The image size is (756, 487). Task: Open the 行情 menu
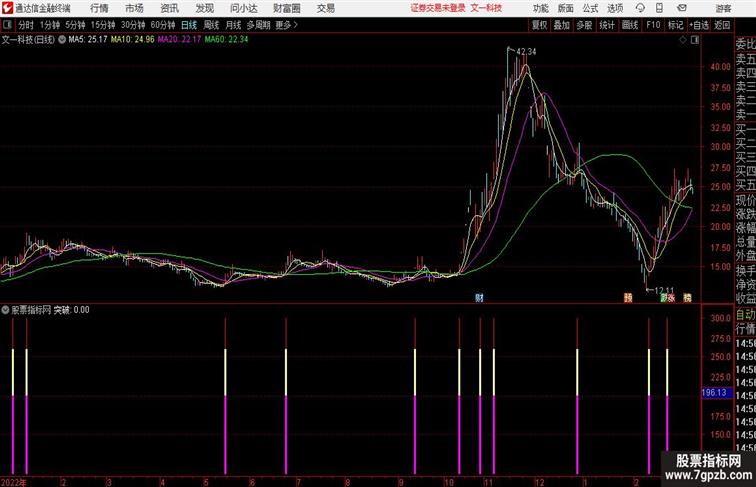(99, 8)
